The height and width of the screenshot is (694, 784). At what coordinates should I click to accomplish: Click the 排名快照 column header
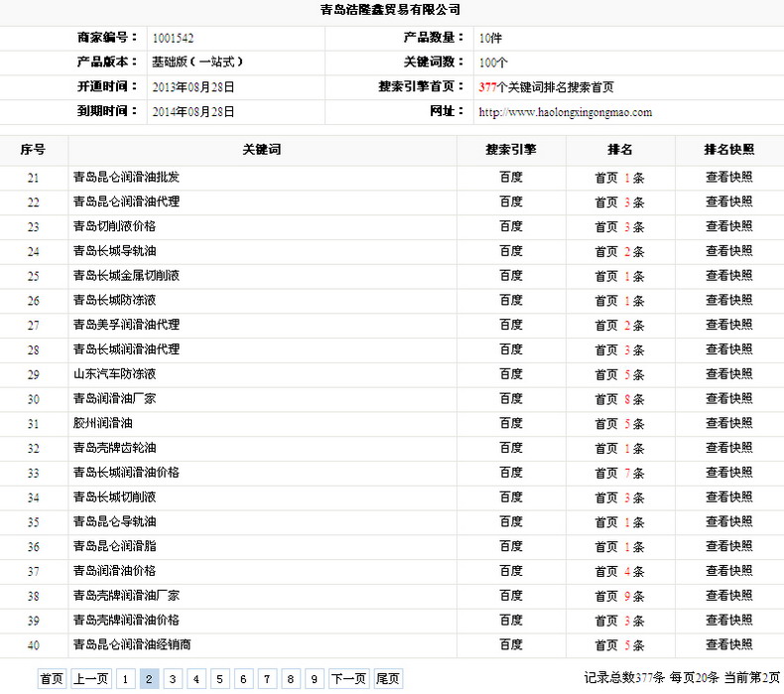[729, 150]
